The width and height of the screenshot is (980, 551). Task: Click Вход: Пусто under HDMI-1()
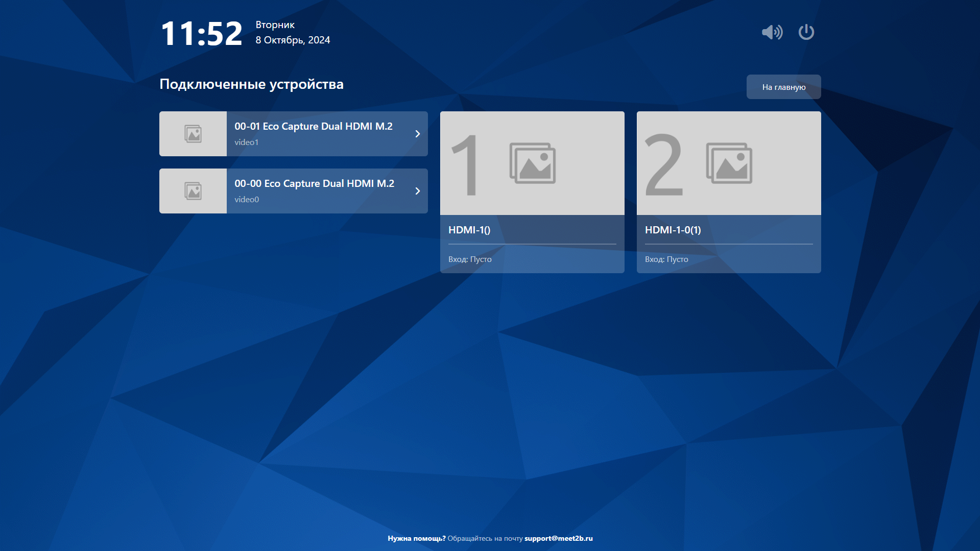click(x=470, y=259)
